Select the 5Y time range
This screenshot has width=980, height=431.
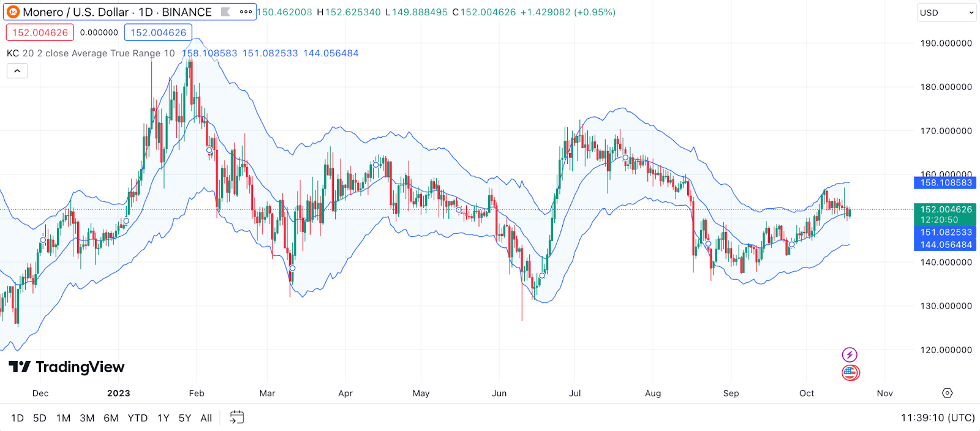pyautogui.click(x=185, y=418)
